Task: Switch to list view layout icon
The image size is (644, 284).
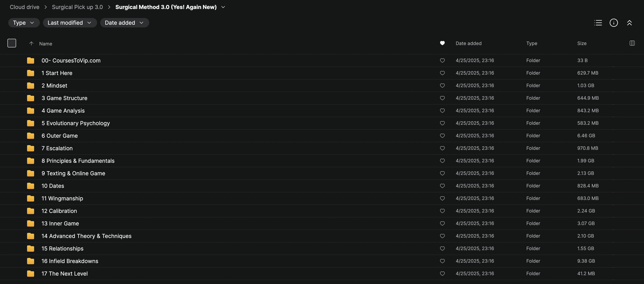Action: click(598, 23)
